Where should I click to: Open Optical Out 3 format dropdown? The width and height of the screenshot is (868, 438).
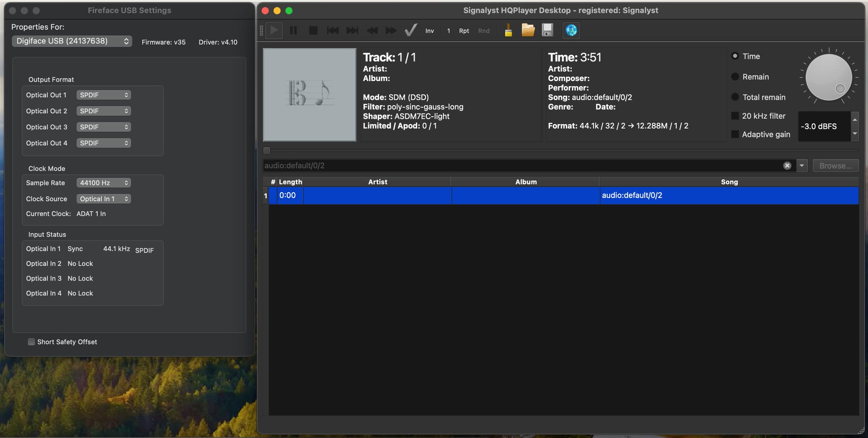(104, 127)
